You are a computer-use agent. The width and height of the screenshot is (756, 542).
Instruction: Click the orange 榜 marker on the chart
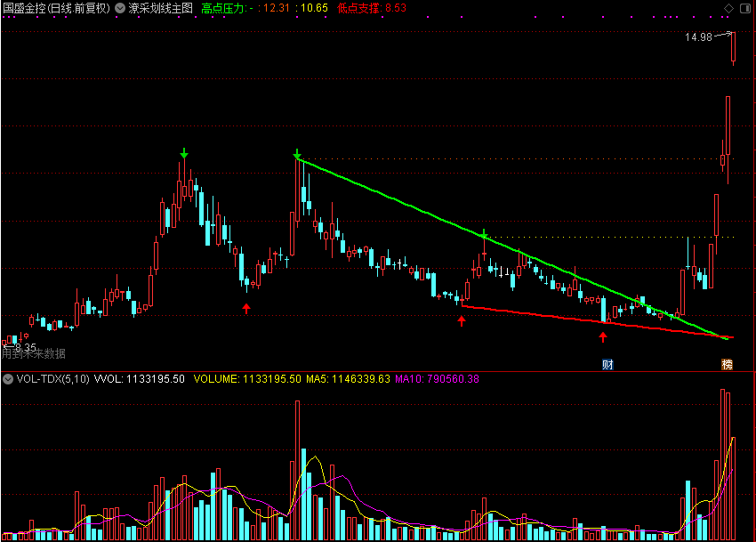pos(727,364)
